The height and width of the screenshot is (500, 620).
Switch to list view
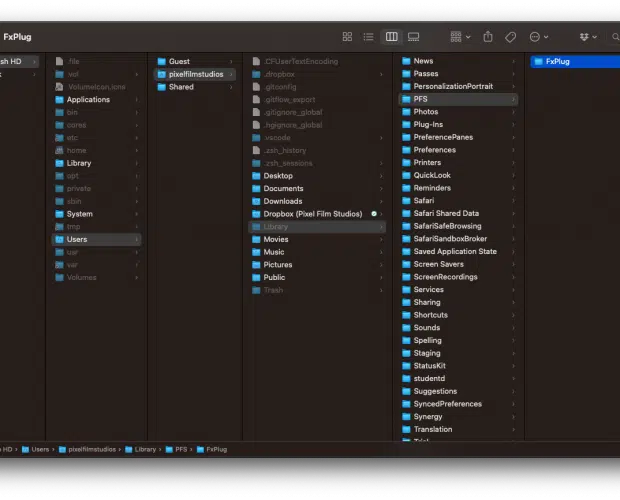369,37
